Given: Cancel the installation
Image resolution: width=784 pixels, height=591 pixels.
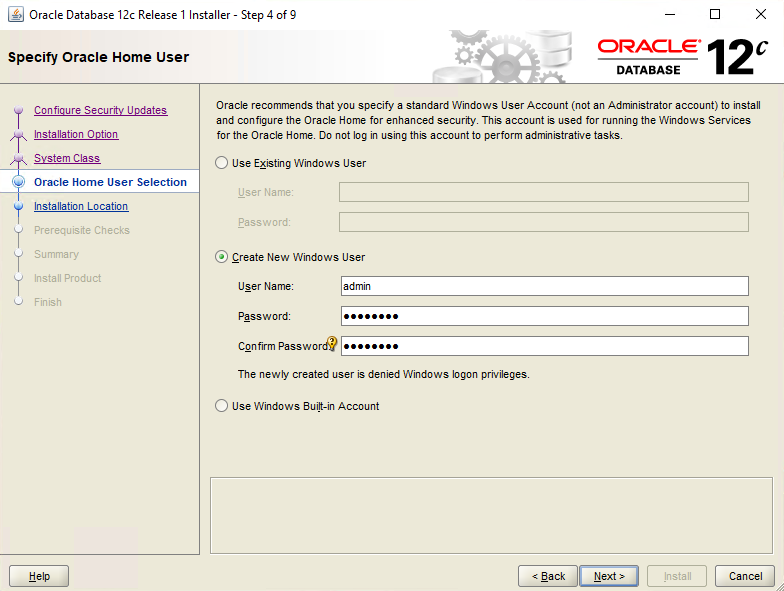Looking at the screenshot, I should (745, 576).
